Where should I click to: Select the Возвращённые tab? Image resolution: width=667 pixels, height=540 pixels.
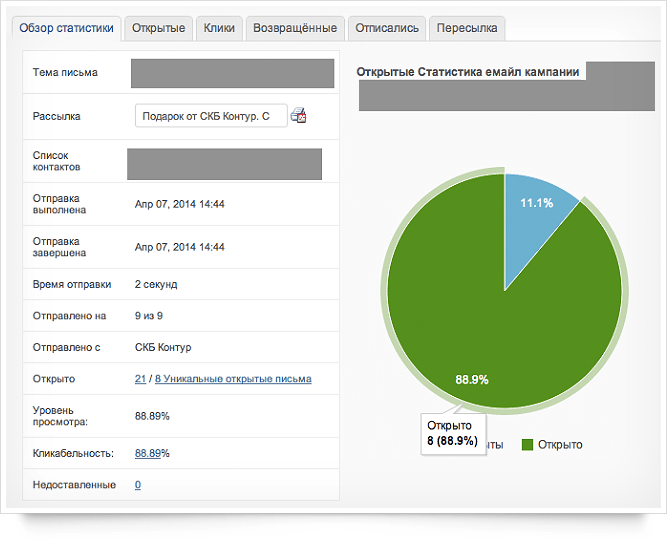click(295, 29)
